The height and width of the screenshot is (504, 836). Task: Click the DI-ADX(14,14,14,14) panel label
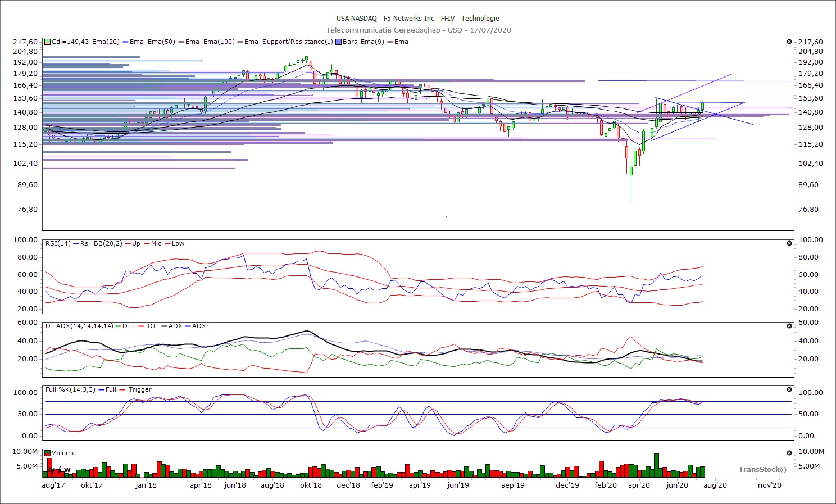coord(79,326)
